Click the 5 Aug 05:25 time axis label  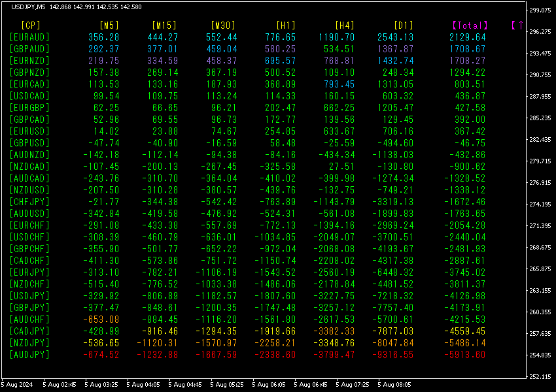(227, 384)
